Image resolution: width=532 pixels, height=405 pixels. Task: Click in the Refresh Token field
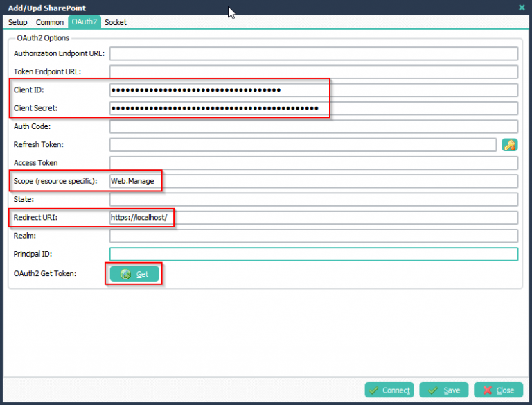click(303, 145)
